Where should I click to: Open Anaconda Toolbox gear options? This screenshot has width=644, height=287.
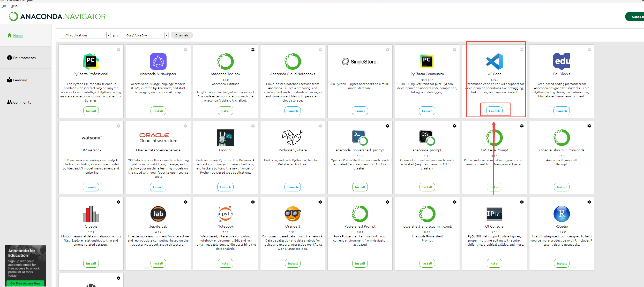(253, 50)
